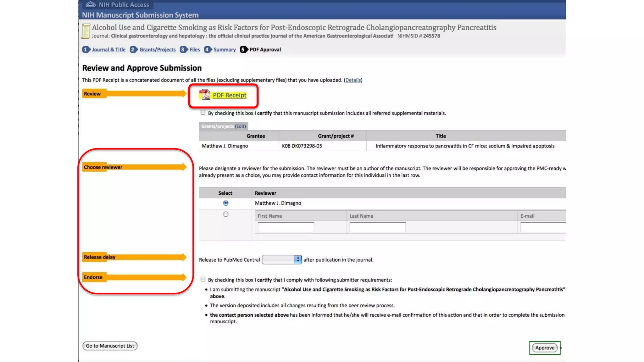The height and width of the screenshot is (362, 644).
Task: Click the Approve button
Action: click(x=545, y=348)
